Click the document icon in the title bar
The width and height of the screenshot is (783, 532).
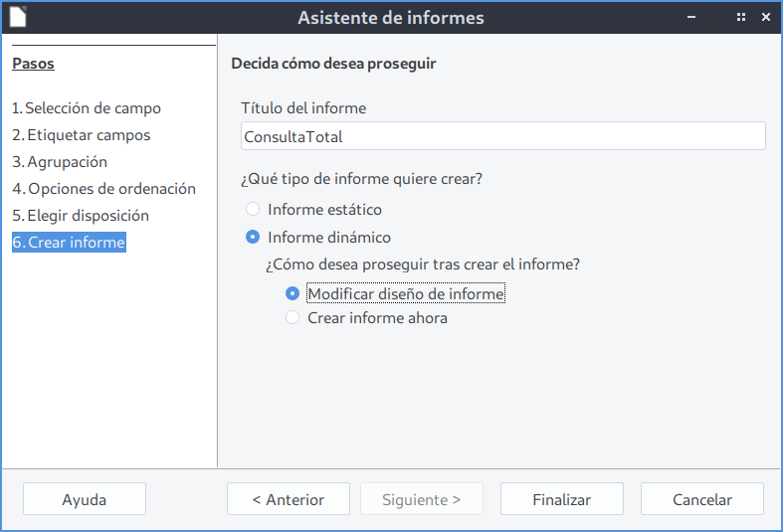(18, 17)
